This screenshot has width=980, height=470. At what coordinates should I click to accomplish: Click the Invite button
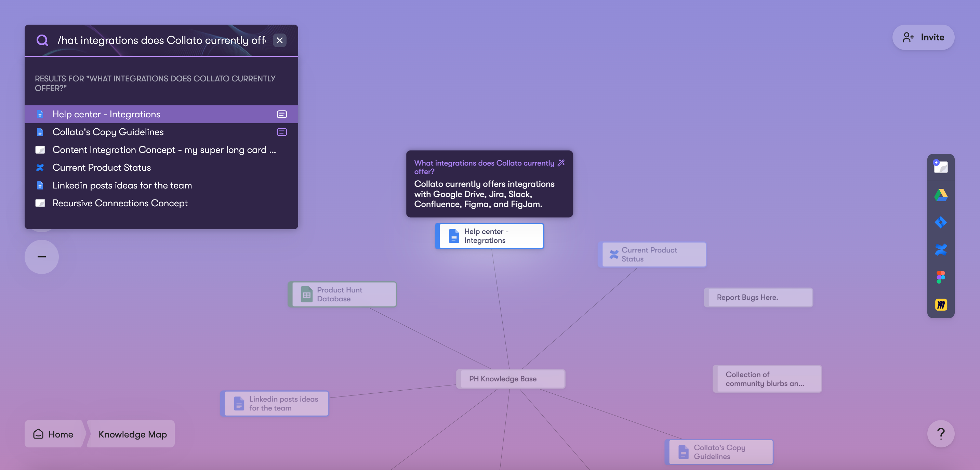pyautogui.click(x=923, y=37)
